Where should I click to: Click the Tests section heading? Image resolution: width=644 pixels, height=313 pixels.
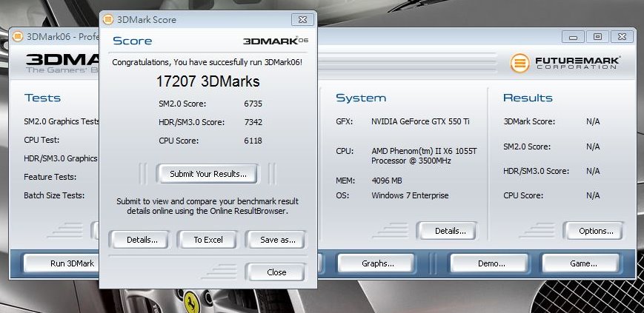42,98
